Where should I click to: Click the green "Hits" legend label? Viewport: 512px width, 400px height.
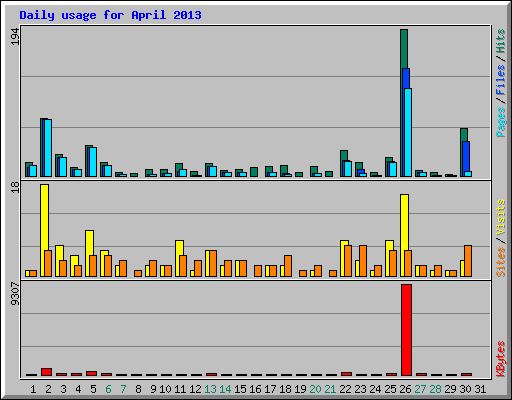[500, 41]
